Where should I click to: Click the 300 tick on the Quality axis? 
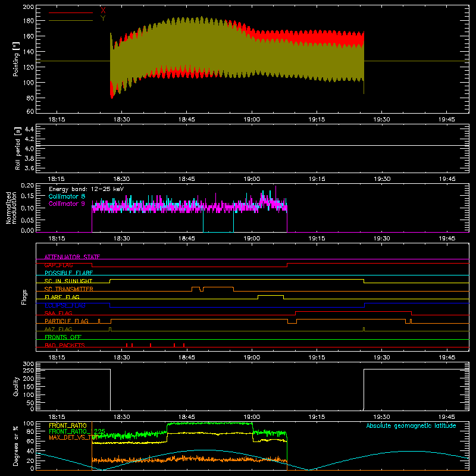(29, 364)
